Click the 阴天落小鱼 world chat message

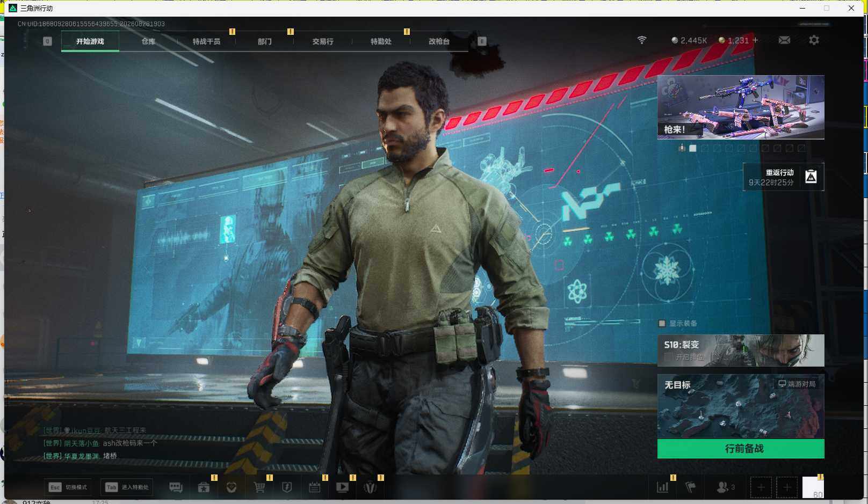pyautogui.click(x=100, y=443)
